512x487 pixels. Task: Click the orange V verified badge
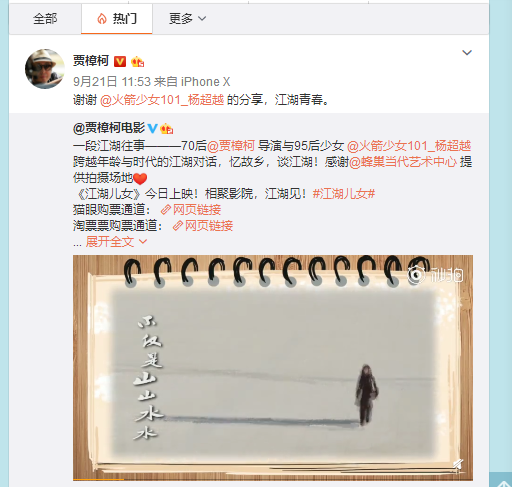click(120, 62)
